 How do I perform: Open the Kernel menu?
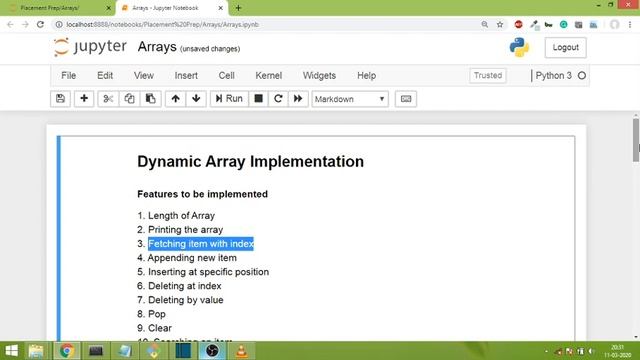tap(269, 76)
